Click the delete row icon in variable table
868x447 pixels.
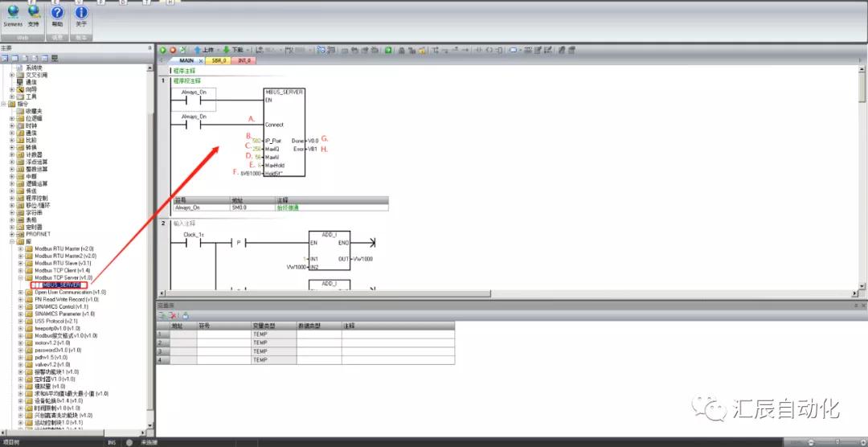click(x=173, y=315)
